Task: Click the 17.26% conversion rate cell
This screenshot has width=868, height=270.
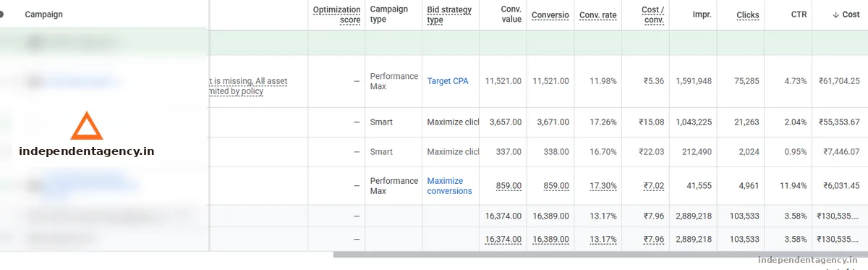Action: click(x=603, y=122)
